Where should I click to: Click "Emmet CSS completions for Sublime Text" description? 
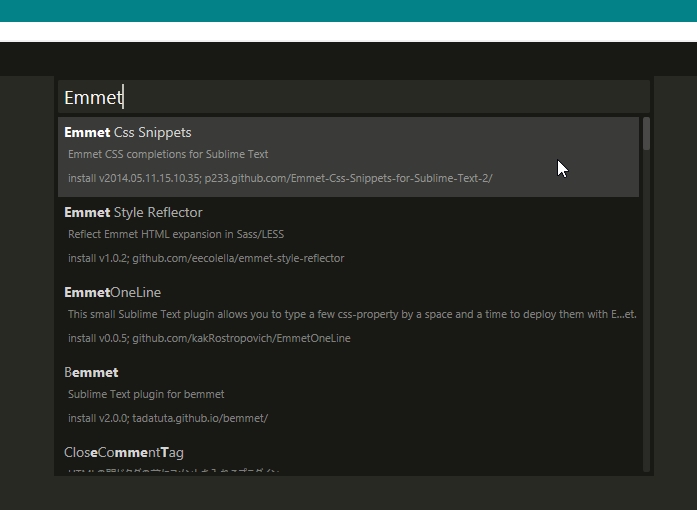pos(168,154)
